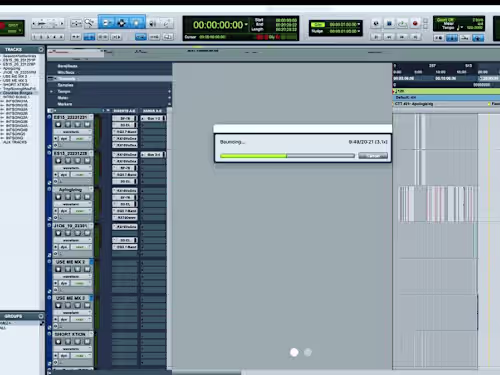Screen dimensions: 500x375
Task: Select the Markers ruler row
Action: [109, 104]
